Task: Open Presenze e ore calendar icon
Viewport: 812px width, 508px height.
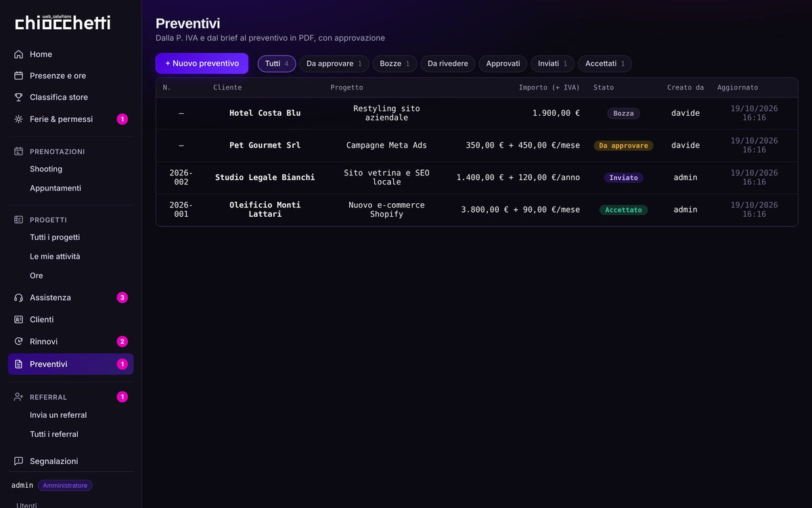Action: (x=18, y=76)
